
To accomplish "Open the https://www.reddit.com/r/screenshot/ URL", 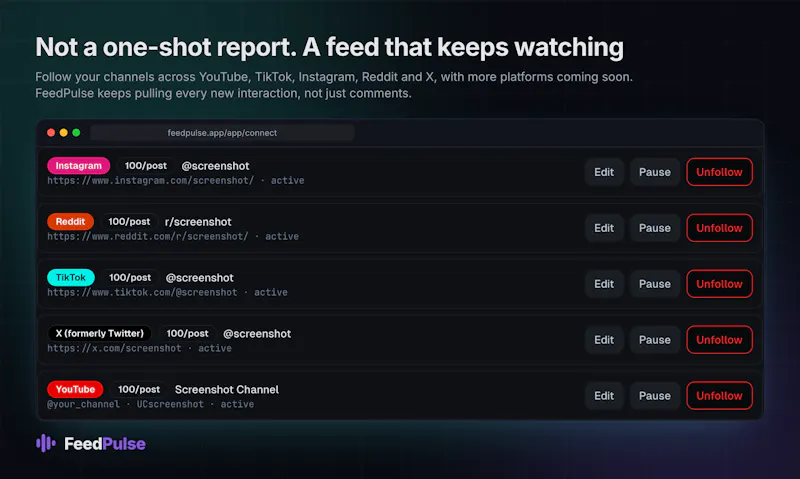I will point(148,237).
